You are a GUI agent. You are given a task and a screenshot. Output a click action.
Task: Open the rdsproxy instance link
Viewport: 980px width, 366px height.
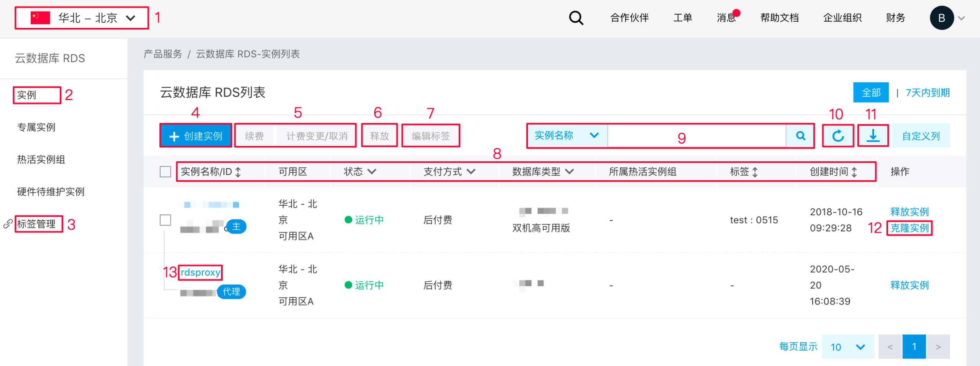pyautogui.click(x=200, y=273)
